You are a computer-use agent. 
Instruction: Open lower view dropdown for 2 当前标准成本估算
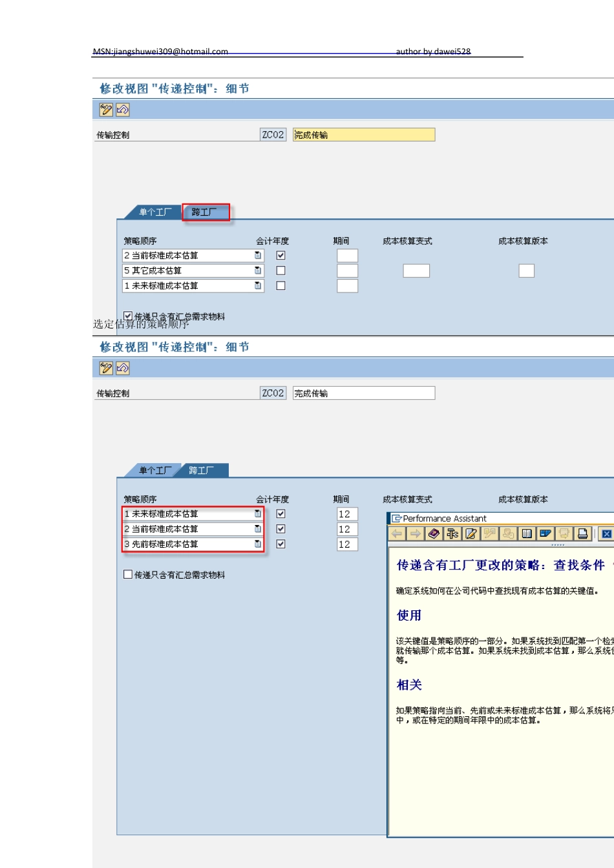pyautogui.click(x=258, y=529)
